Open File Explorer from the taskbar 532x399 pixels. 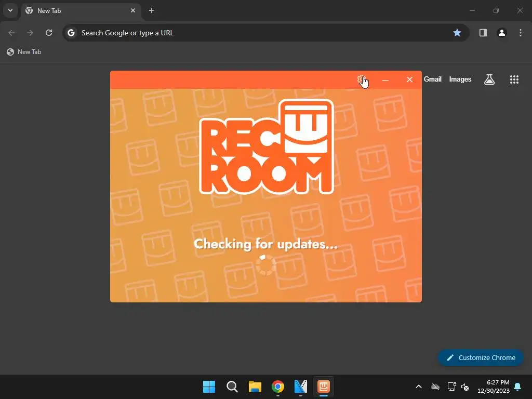[x=255, y=387]
